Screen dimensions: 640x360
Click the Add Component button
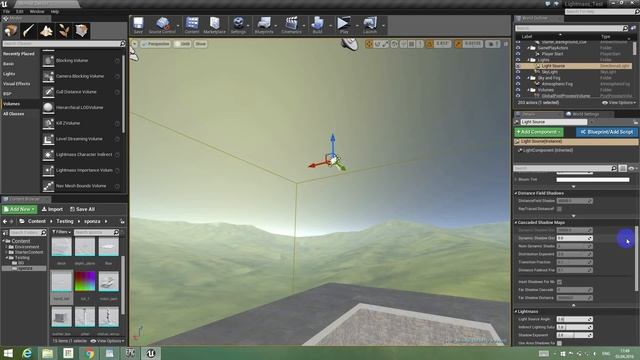point(539,132)
